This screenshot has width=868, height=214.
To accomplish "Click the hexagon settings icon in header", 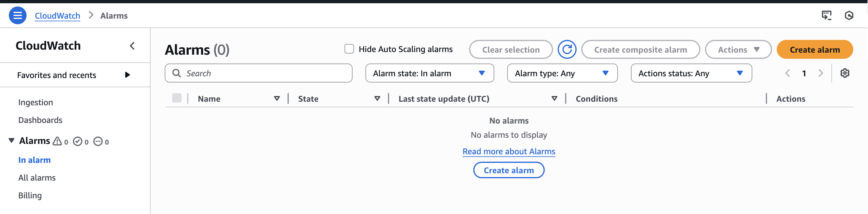I will 849,16.
